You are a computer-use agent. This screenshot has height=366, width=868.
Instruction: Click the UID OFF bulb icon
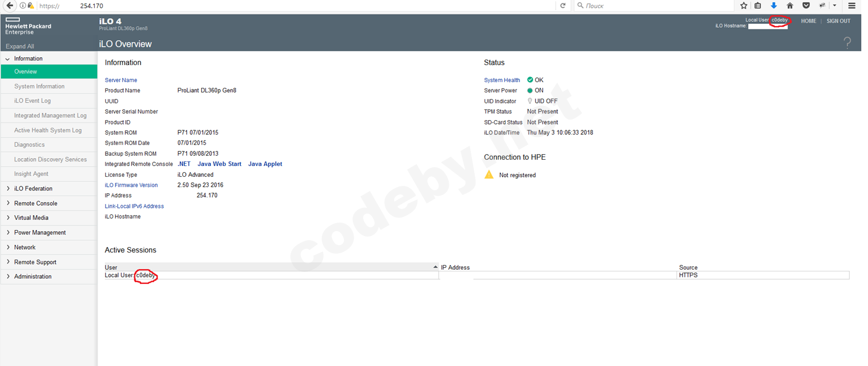[x=530, y=101]
